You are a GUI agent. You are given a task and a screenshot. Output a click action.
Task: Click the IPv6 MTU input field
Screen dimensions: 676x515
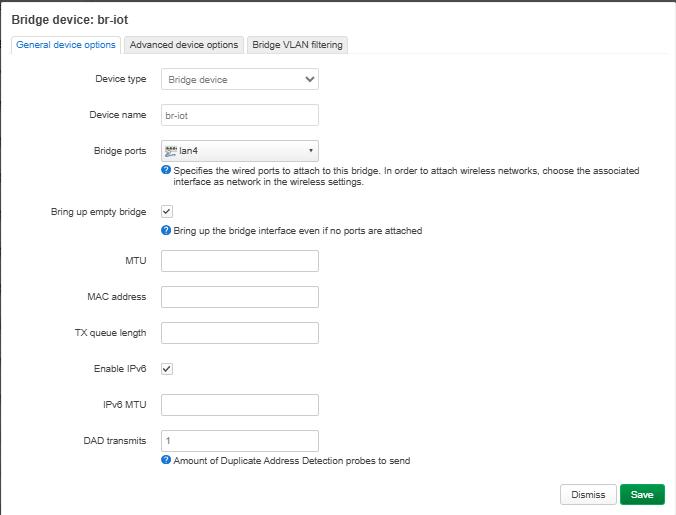click(x=240, y=405)
